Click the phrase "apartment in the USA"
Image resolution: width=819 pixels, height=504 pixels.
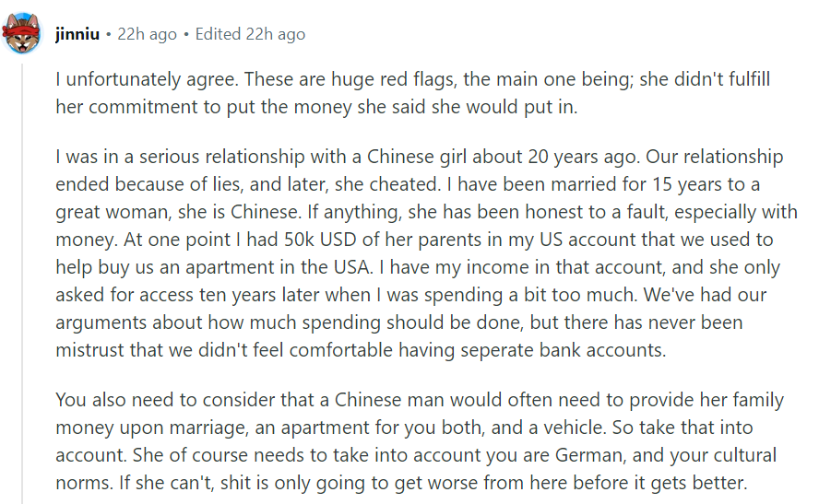[x=279, y=267]
